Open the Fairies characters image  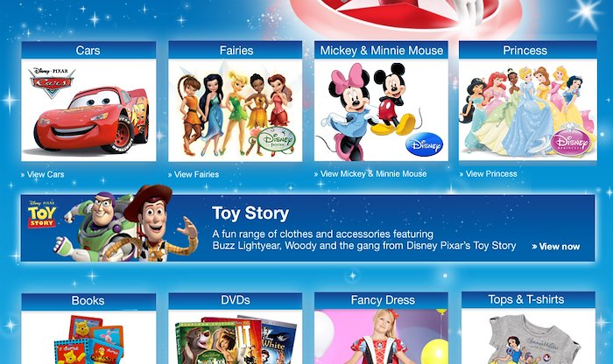click(236, 110)
